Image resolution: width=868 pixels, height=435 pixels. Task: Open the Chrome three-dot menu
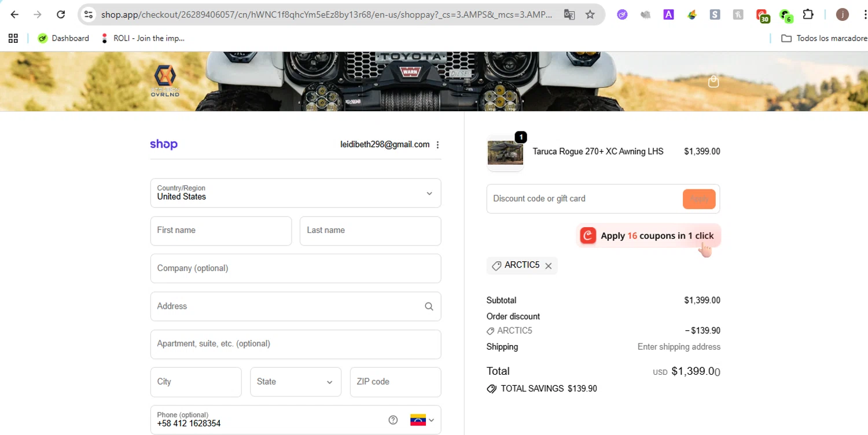pyautogui.click(x=864, y=14)
